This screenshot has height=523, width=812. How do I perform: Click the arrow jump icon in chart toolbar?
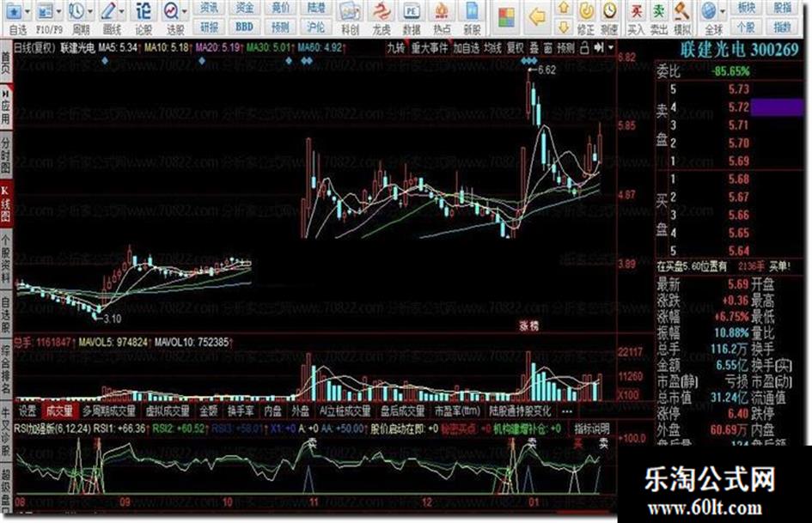click(599, 48)
